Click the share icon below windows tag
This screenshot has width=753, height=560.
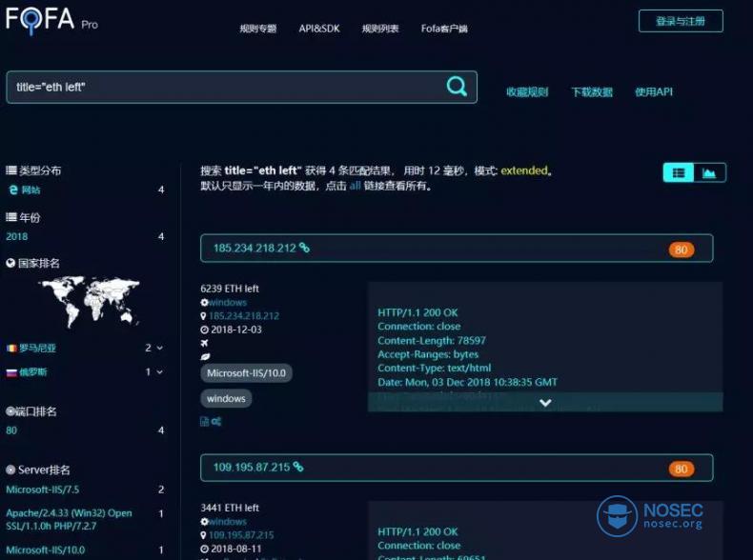tap(216, 421)
